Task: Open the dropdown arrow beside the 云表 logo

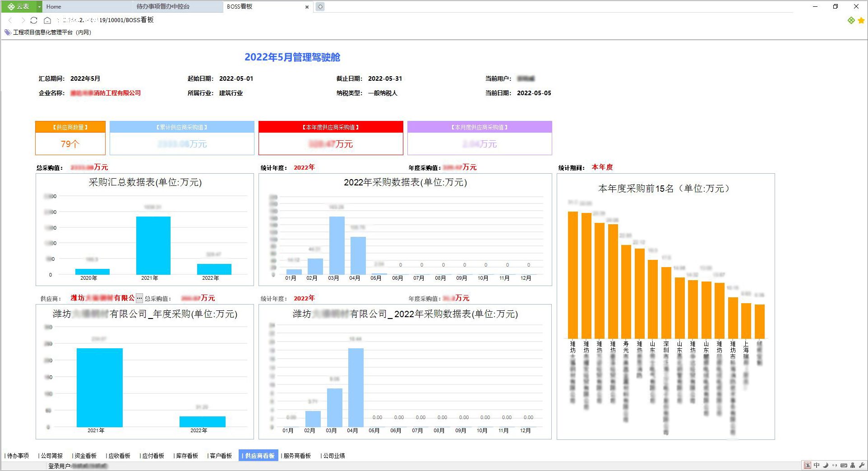Action: pyautogui.click(x=38, y=6)
